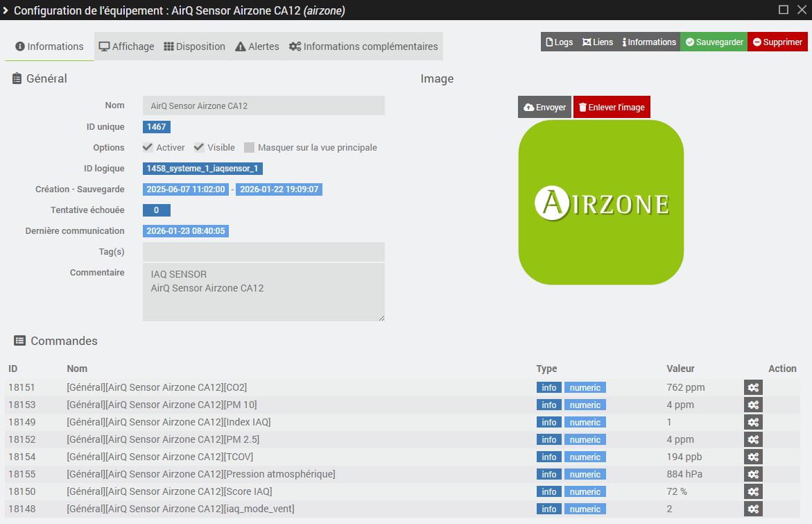812x524 pixels.
Task: Open configuration gears for the TCOV command
Action: 753,457
